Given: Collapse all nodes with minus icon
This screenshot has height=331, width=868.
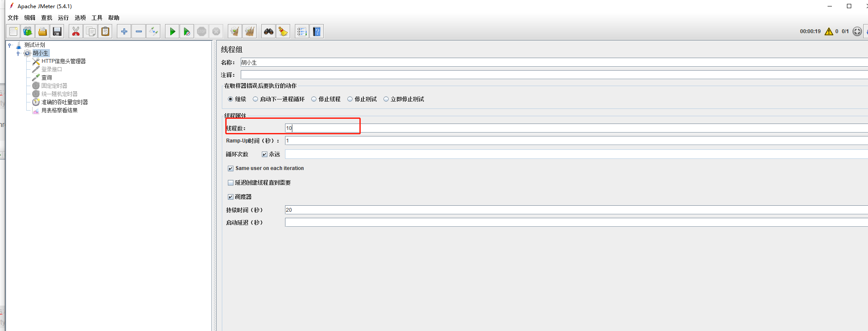Looking at the screenshot, I should (139, 31).
